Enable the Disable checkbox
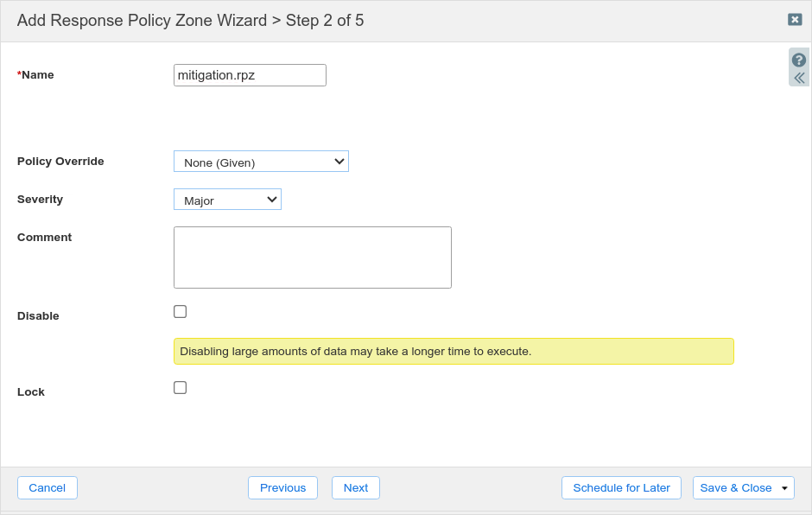Viewport: 812px width, 515px height. pyautogui.click(x=180, y=312)
